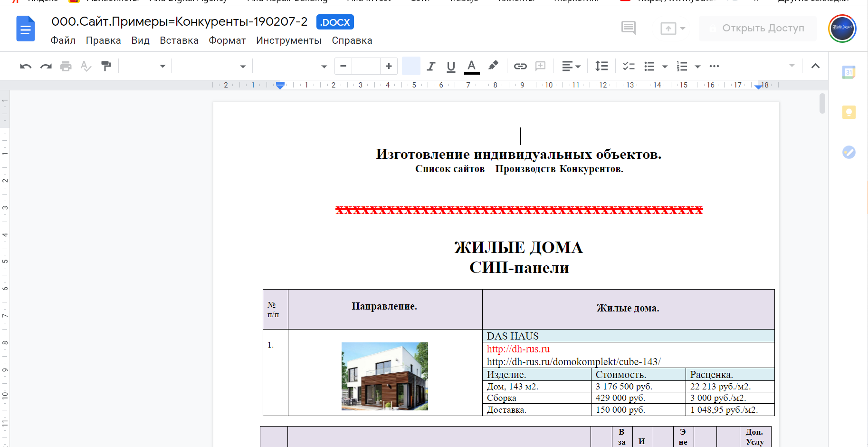Open the Формат menu
The height and width of the screenshot is (447, 868).
227,40
